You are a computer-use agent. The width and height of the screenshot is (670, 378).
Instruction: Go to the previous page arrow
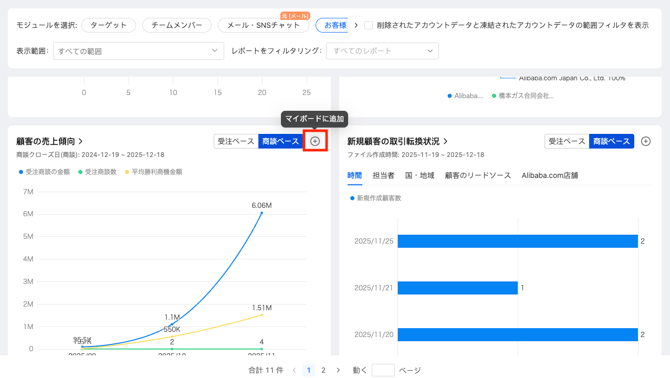click(x=294, y=370)
